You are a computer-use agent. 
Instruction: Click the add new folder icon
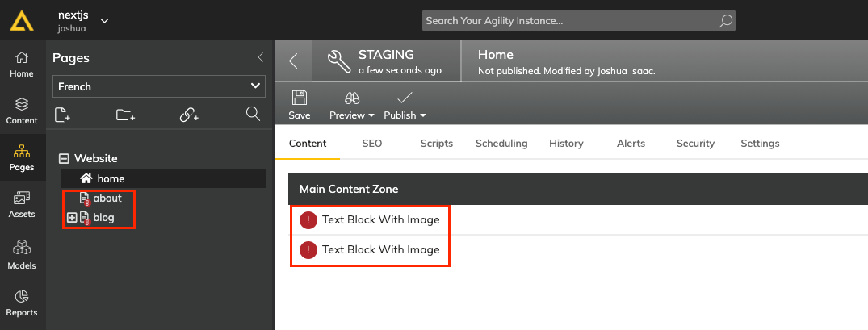click(x=126, y=115)
